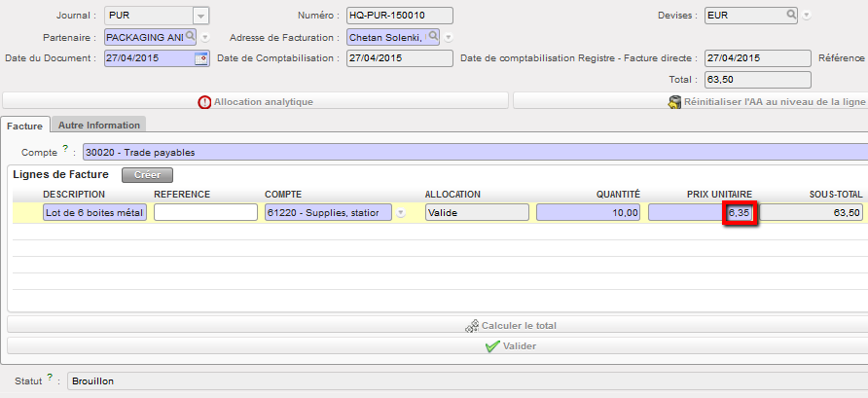This screenshot has width=868, height=398.
Task: Expand the arrow next to Partenaire field
Action: pos(205,37)
